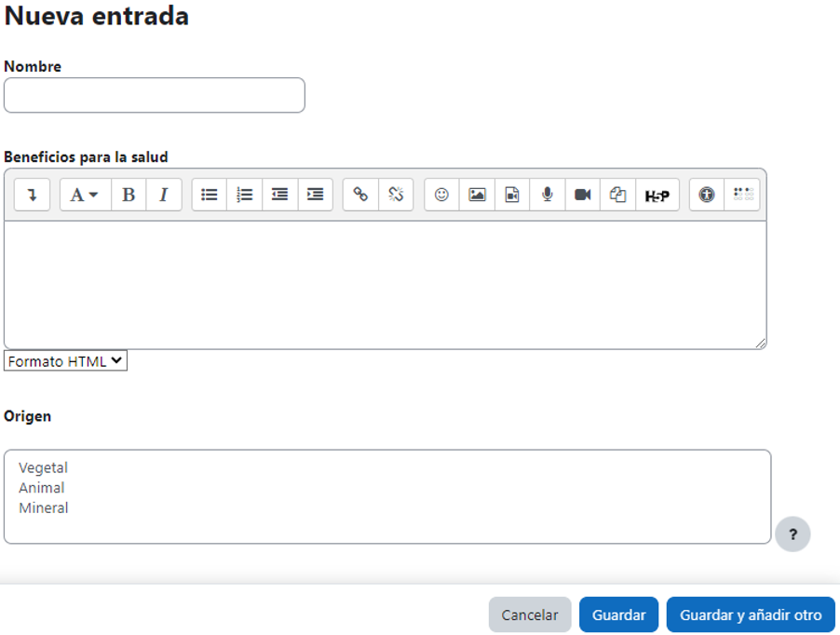Record audio with the microphone icon
This screenshot has height=635, width=840.
pos(548,195)
